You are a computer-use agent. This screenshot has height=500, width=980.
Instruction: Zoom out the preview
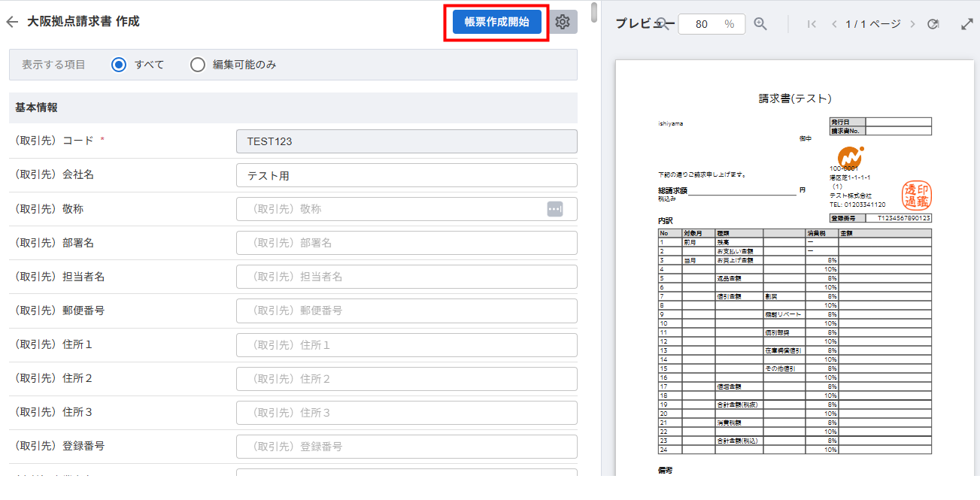coord(663,23)
